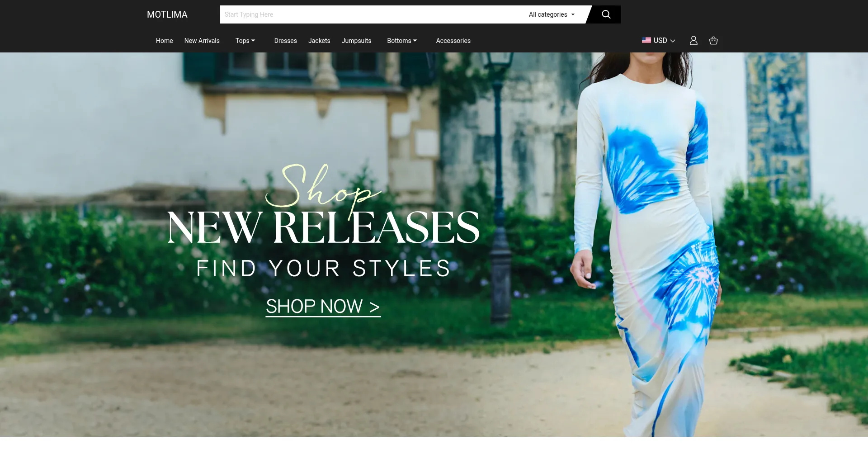Expand the Tops menu
The width and height of the screenshot is (868, 449).
click(x=245, y=41)
